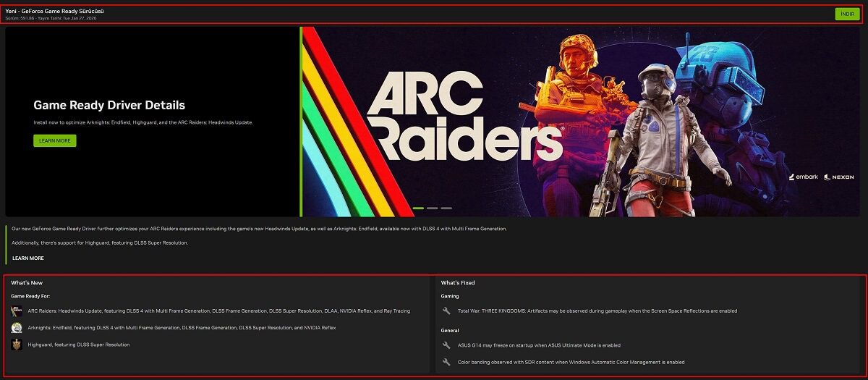This screenshot has height=380, width=868.
Task: Click the green İNDİR download button
Action: click(x=847, y=14)
